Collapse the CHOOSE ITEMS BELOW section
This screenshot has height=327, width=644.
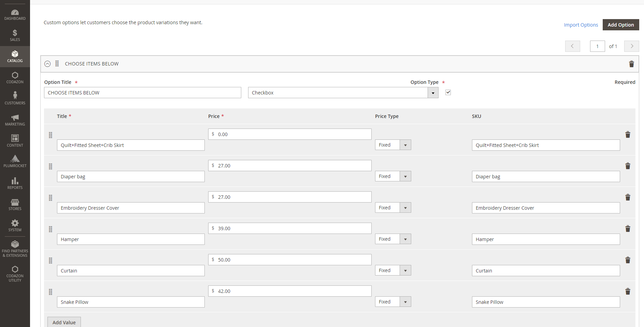47,64
